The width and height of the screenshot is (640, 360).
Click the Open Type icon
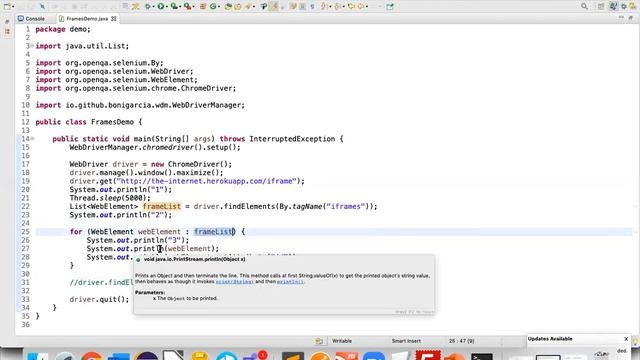pyautogui.click(x=228, y=7)
